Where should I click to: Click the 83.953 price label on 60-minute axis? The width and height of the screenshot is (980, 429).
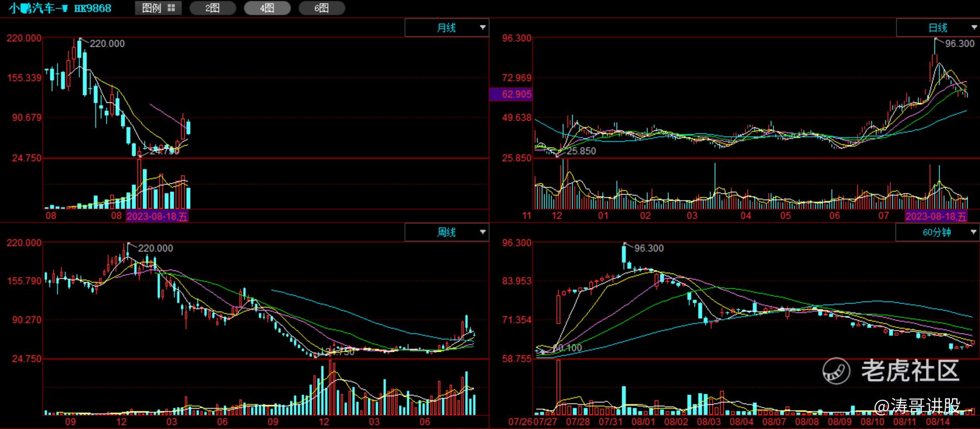click(517, 281)
